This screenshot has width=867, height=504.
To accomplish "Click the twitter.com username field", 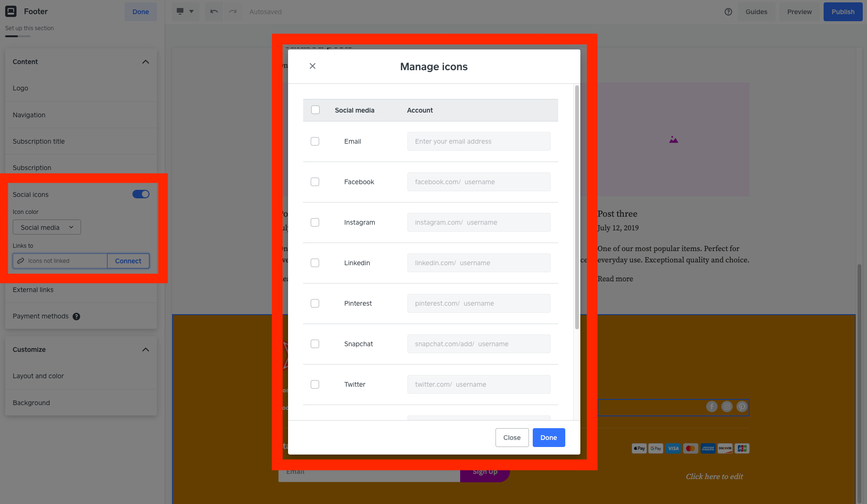I will (479, 384).
